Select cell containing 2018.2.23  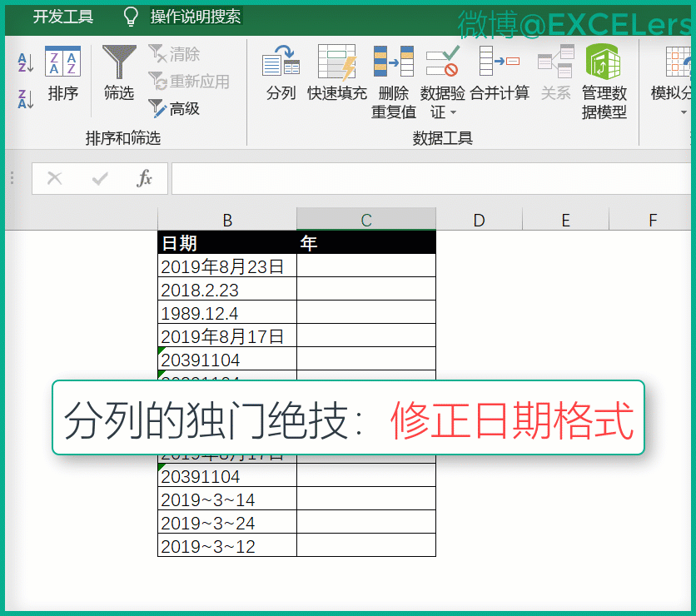click(x=226, y=290)
